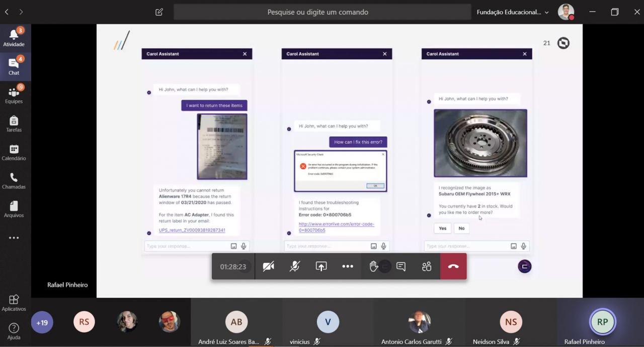Click Yes to order more flywheels

click(442, 228)
